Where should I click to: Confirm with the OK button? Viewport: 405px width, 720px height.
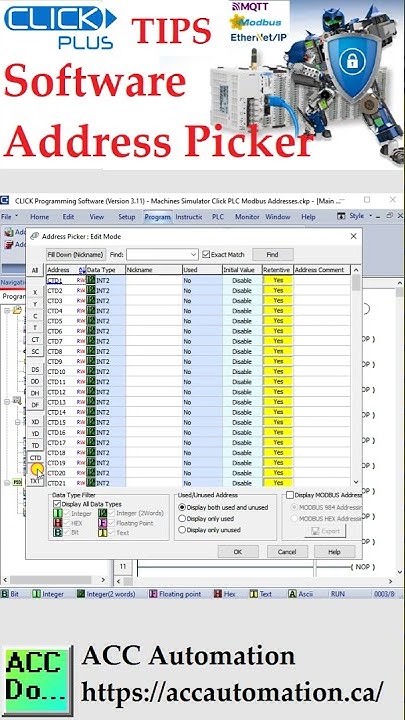point(237,551)
